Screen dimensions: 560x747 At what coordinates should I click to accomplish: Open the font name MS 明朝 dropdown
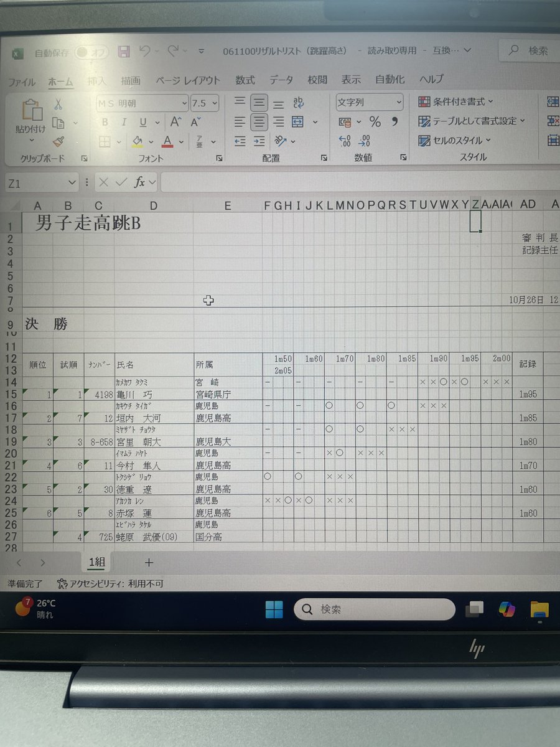click(184, 103)
